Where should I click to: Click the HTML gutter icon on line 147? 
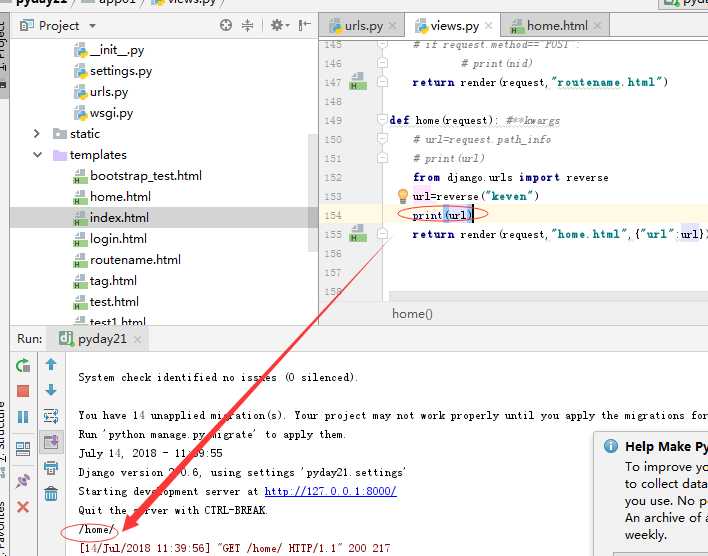pos(358,81)
